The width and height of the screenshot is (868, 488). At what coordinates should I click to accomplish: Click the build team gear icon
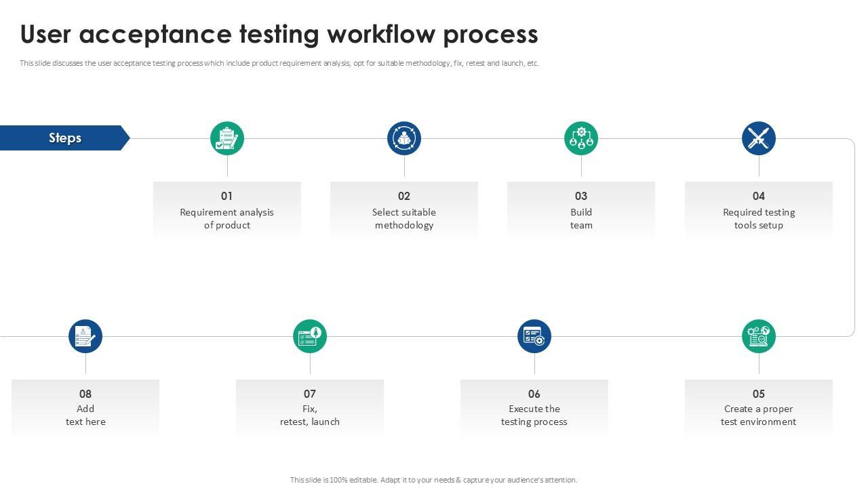pyautogui.click(x=581, y=138)
